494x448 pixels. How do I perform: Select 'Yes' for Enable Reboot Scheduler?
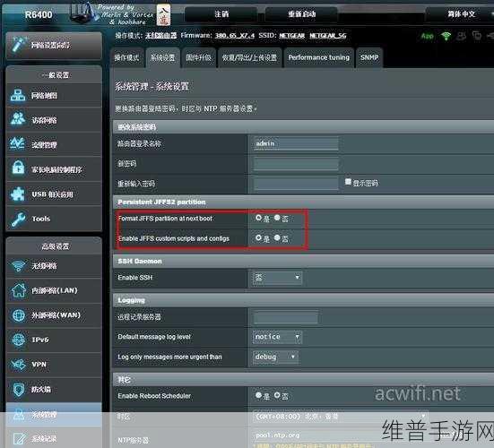259,395
